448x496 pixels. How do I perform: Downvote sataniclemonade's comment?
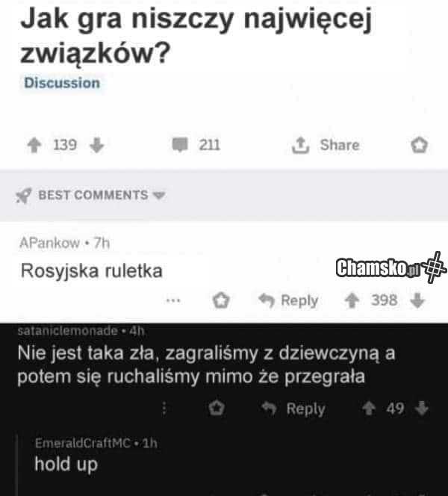coord(422,408)
